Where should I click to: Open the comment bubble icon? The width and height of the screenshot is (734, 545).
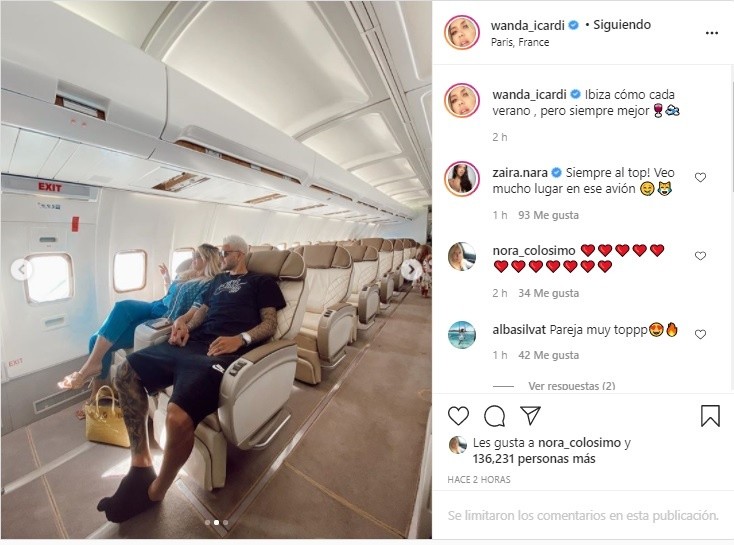(494, 416)
